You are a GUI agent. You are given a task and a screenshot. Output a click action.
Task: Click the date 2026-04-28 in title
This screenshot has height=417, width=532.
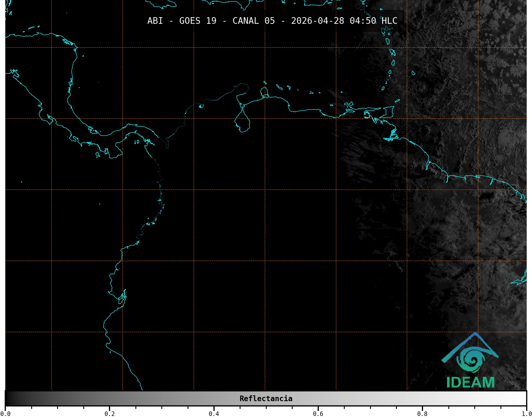click(317, 21)
